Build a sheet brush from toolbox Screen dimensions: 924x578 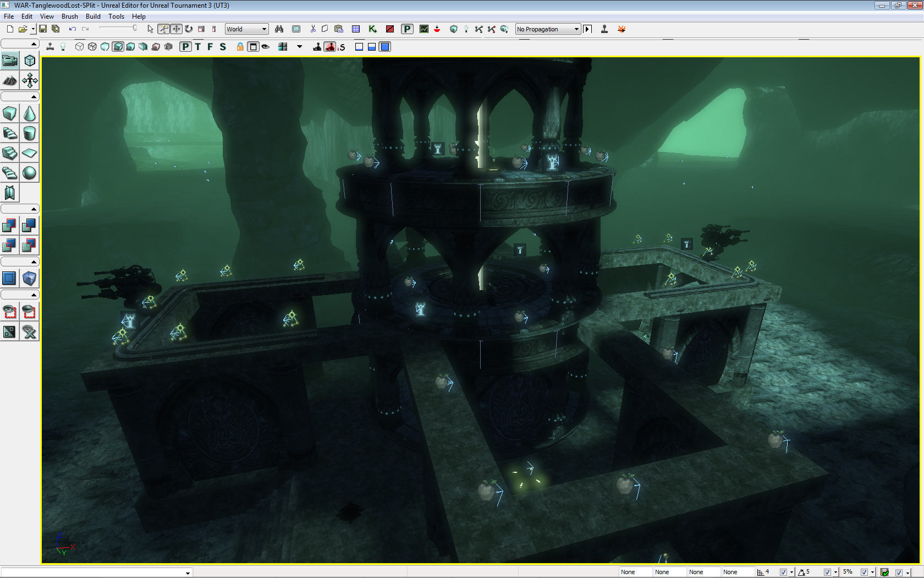[30, 153]
